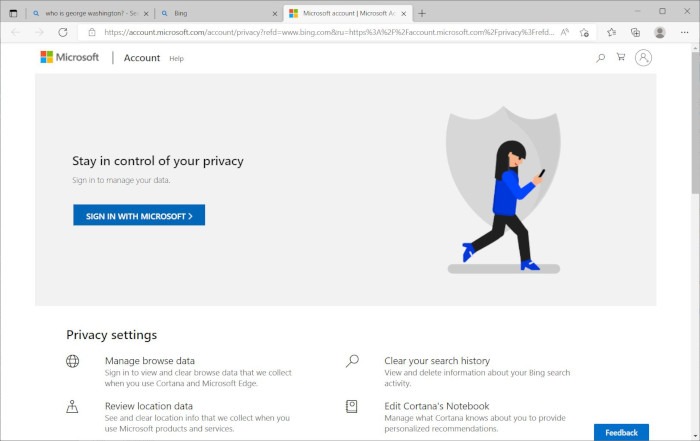The image size is (700, 441).
Task: Click the vertical page scrollbar thumb
Action: coord(696,123)
